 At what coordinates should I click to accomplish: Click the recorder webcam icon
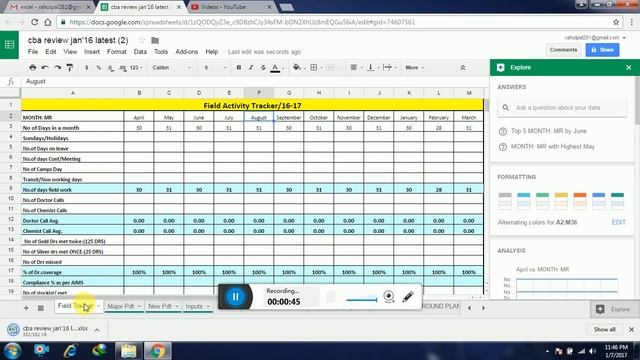click(389, 297)
